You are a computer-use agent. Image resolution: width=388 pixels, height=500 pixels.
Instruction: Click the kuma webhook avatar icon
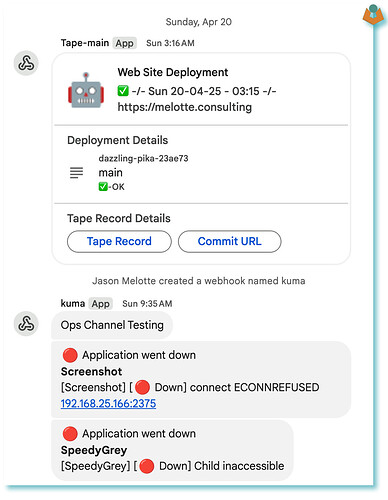pos(26,323)
